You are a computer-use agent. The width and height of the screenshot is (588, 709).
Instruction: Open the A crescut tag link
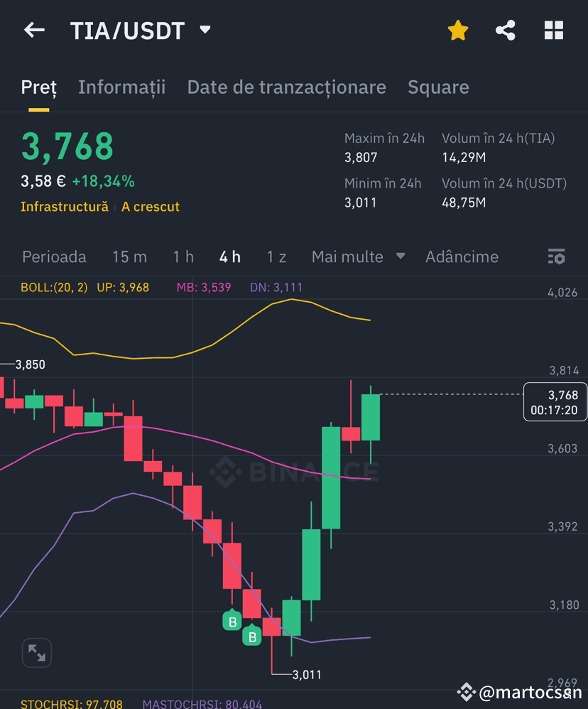[151, 207]
